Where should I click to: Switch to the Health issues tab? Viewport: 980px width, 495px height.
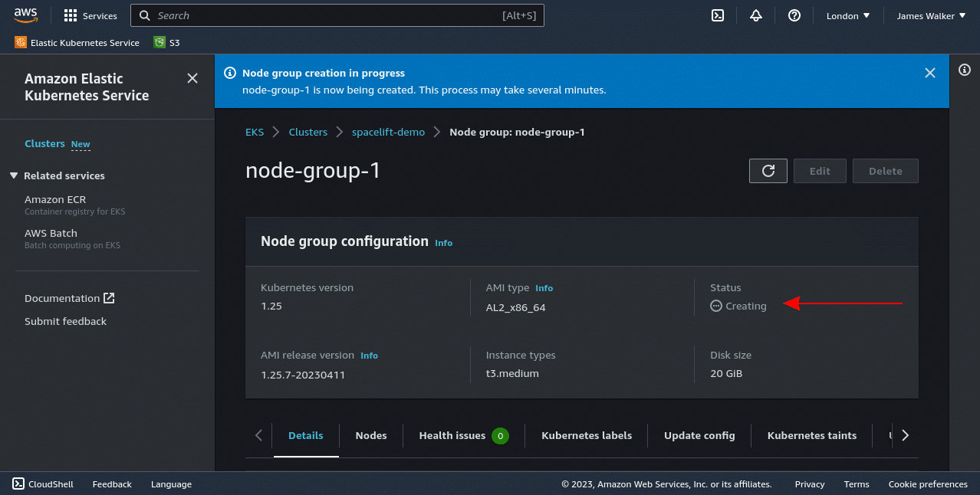(x=463, y=435)
